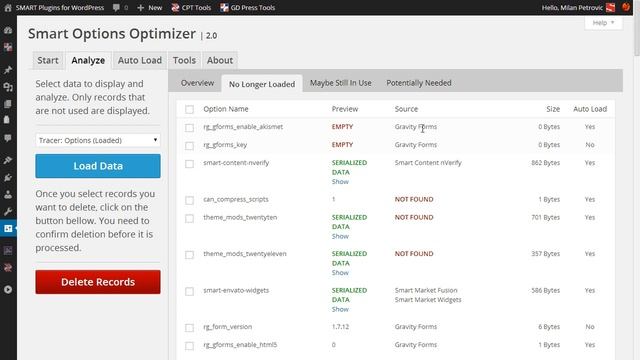Click the GD Press Tools icon
The width and height of the screenshot is (640, 360).
(x=224, y=7)
